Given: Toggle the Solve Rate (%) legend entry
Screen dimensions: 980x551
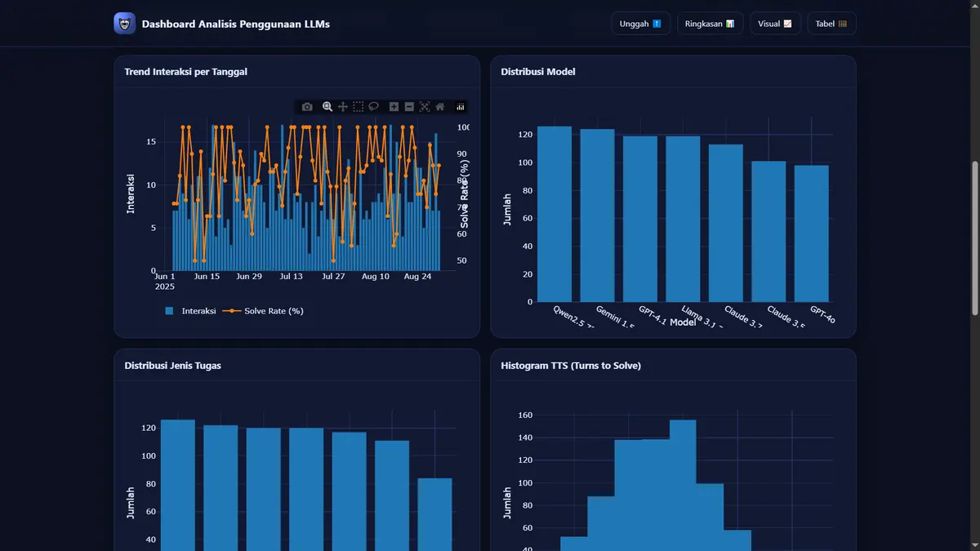Looking at the screenshot, I should (x=263, y=311).
